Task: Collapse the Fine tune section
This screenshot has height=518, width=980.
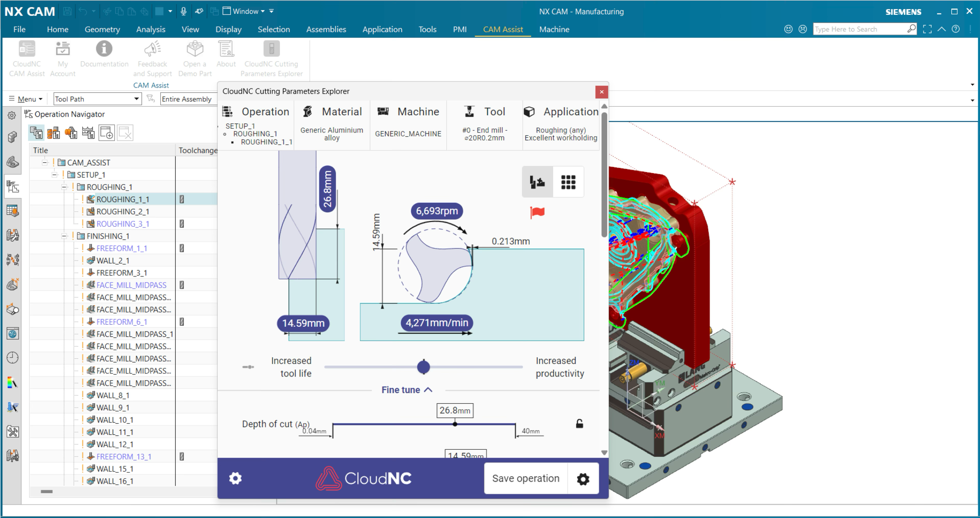Action: [x=407, y=390]
